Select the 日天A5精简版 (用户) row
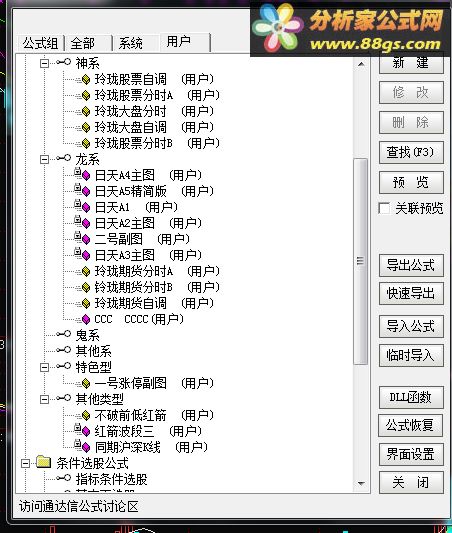Viewport: 452px width, 533px height. point(154,191)
